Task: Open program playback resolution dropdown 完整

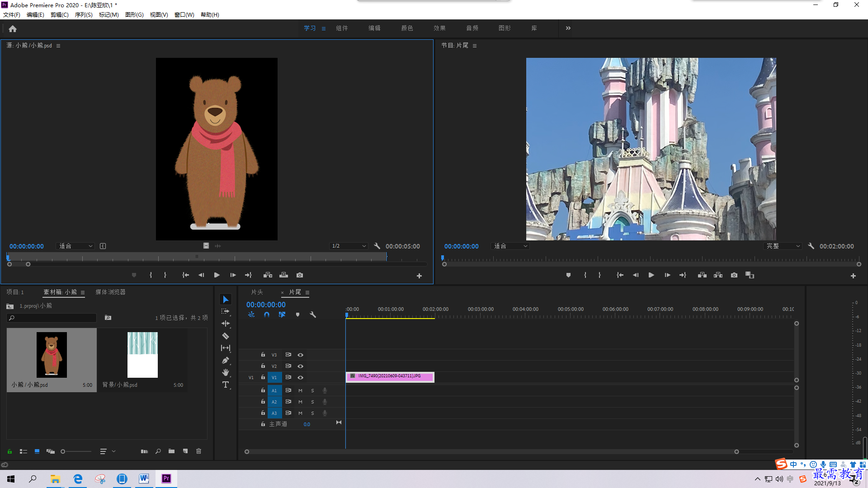Action: 783,246
